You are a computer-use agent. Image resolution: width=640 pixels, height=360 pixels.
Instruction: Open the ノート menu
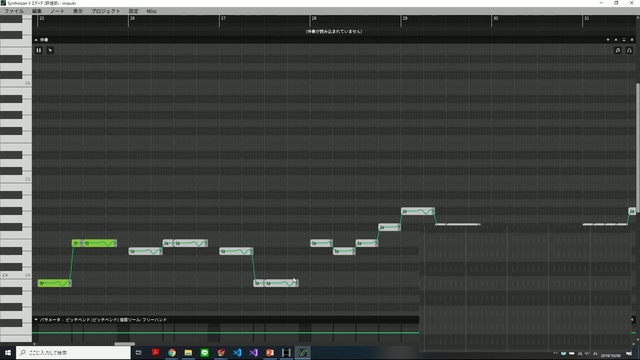[57, 11]
